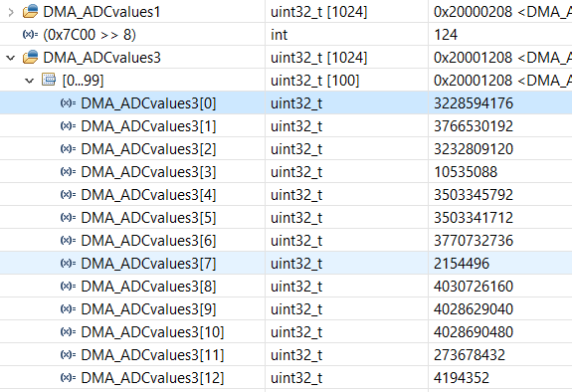Click the value 3766530192
The image size is (572, 392).
click(x=474, y=126)
